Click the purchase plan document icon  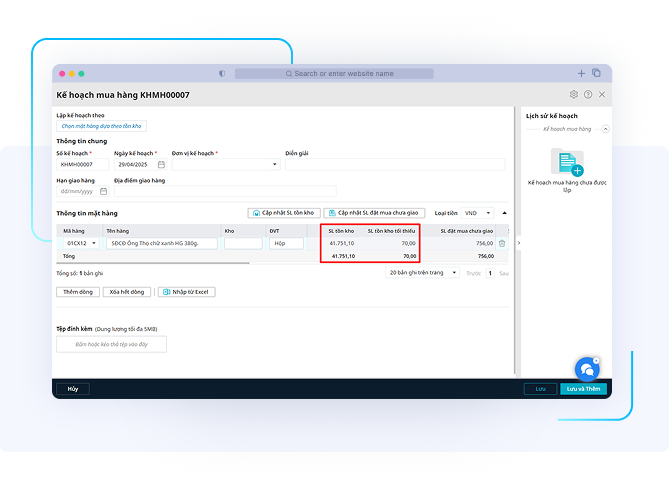click(x=567, y=161)
